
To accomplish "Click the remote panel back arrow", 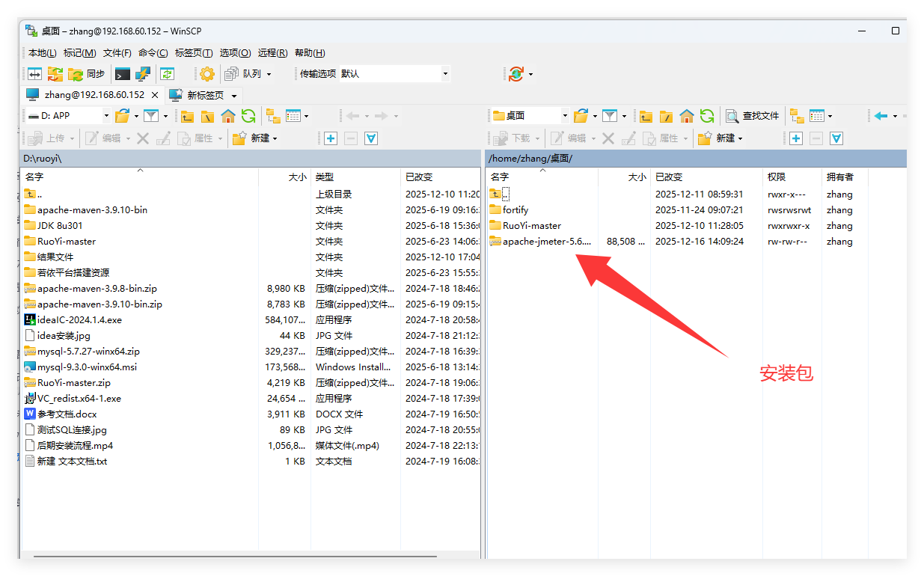I will coord(881,116).
